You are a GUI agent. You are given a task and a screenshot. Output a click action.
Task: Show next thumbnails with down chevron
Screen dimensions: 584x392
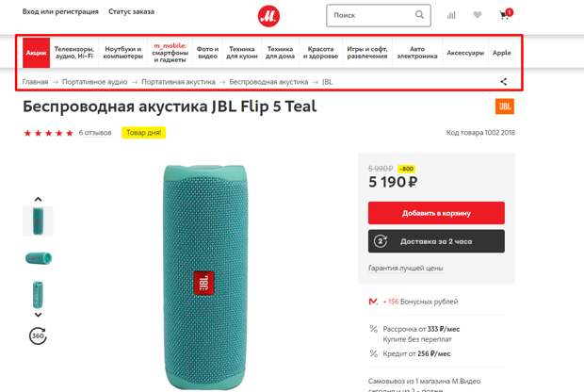38,315
